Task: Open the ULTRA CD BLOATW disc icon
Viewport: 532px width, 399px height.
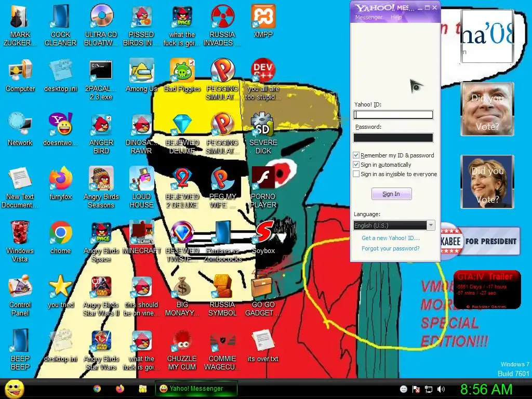Action: point(101,16)
